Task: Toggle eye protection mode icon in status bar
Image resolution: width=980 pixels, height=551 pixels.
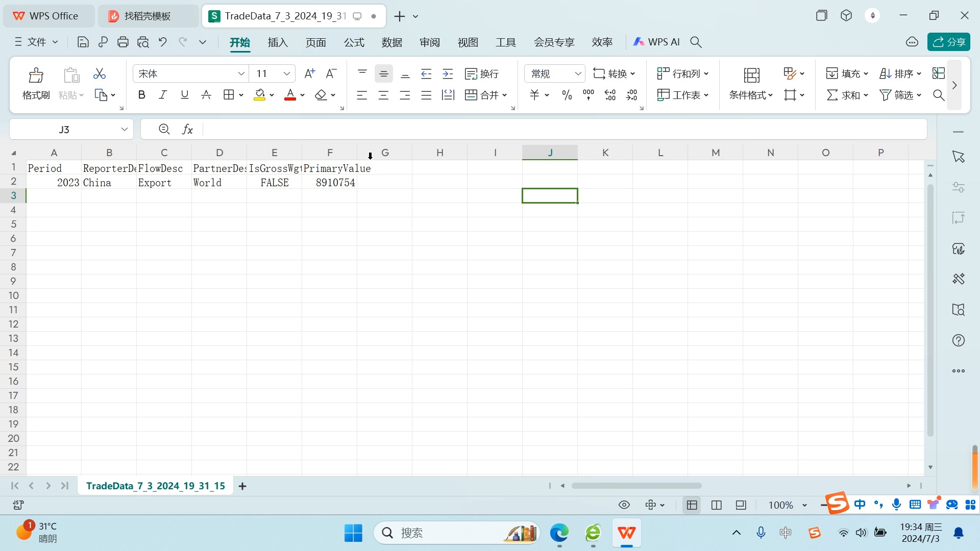Action: (624, 505)
